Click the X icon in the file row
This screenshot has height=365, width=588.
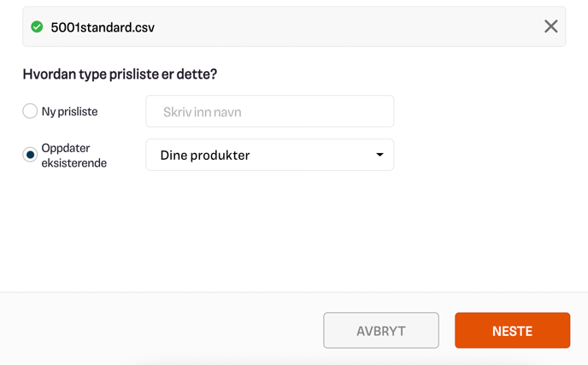coord(551,26)
